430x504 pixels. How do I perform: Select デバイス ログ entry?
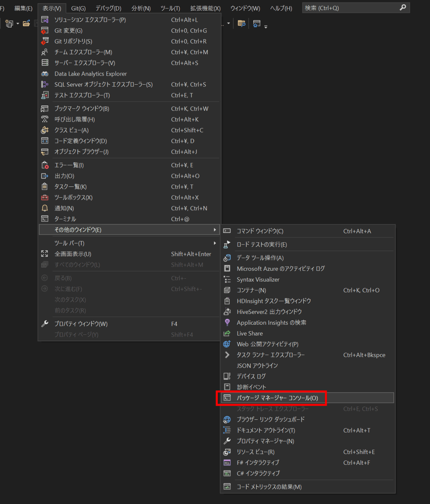point(308,376)
